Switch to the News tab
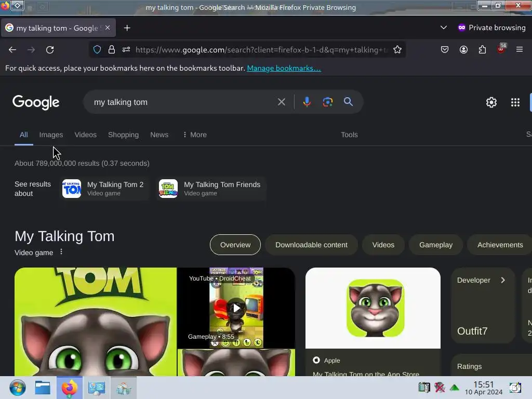532x399 pixels. [159, 135]
